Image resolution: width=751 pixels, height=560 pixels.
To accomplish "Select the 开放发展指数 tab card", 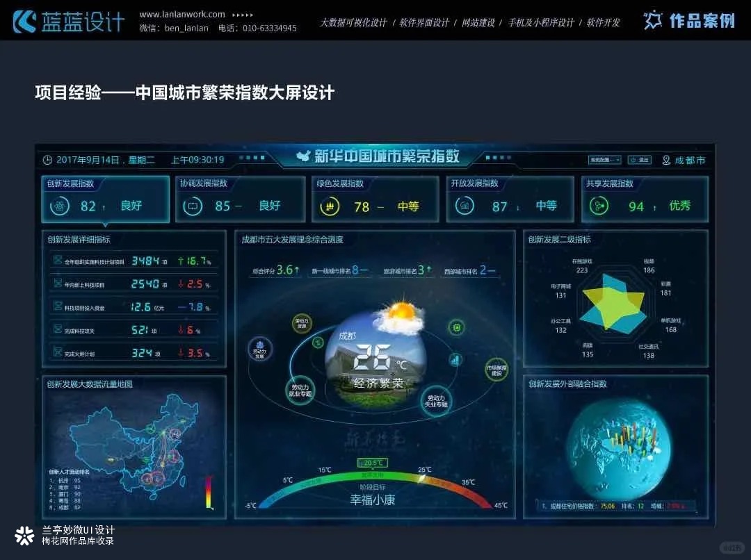I will click(510, 199).
